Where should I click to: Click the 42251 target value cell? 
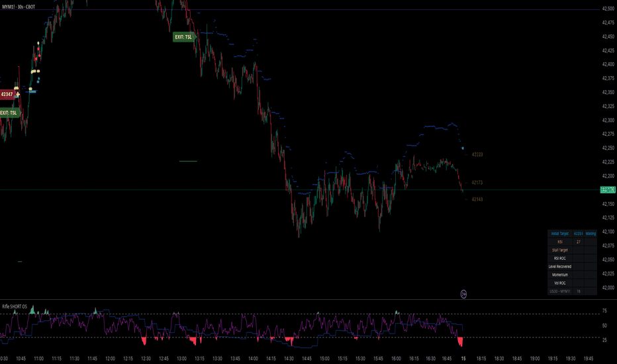pyautogui.click(x=579, y=234)
